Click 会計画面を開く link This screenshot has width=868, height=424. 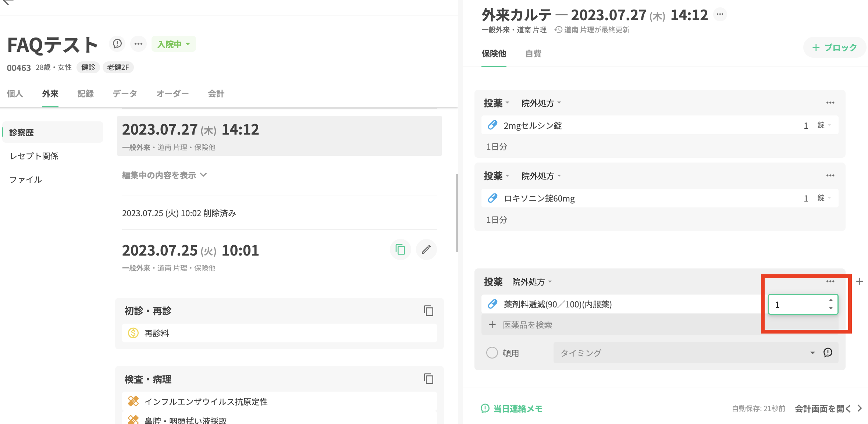coord(828,409)
